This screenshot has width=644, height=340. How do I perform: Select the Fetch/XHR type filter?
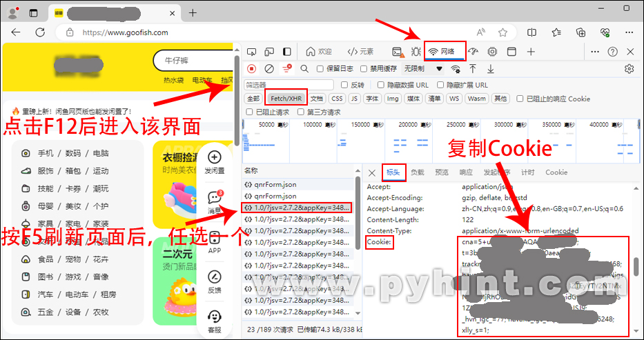(x=286, y=99)
